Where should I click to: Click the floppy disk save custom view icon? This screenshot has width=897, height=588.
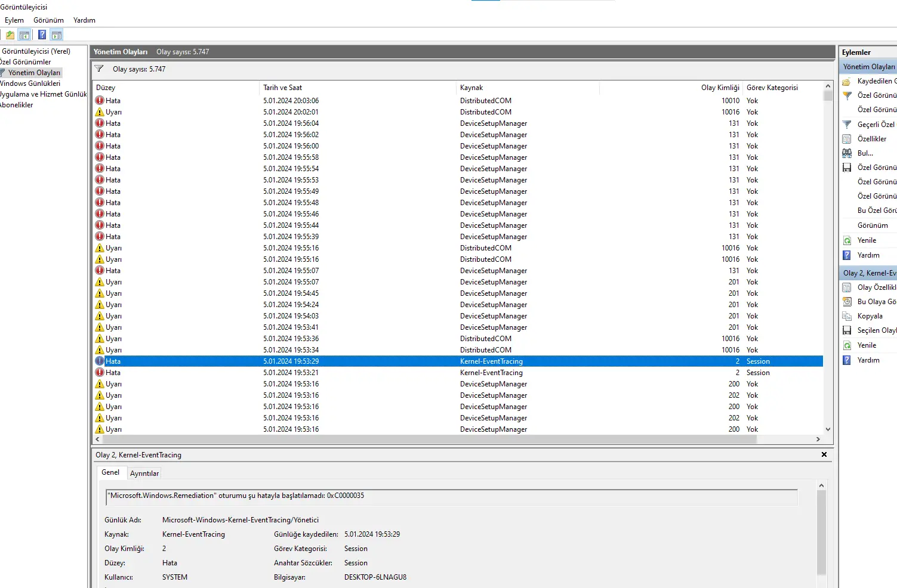(x=847, y=168)
